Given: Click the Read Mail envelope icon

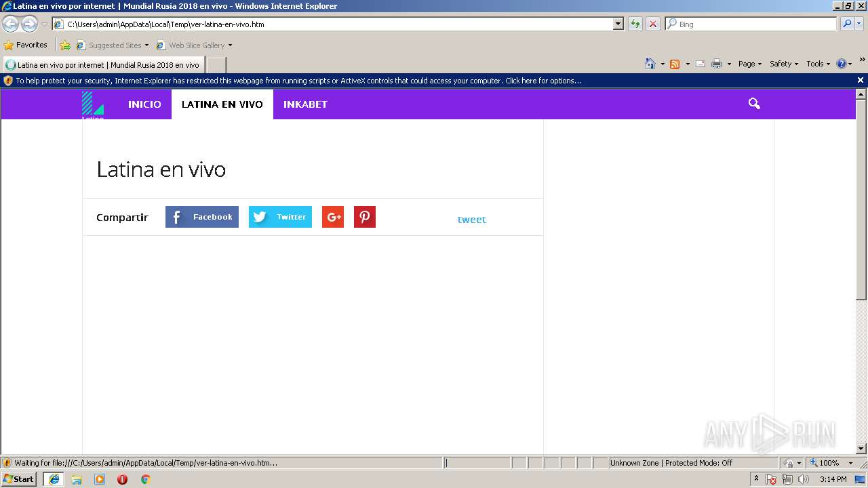Looking at the screenshot, I should coord(701,64).
